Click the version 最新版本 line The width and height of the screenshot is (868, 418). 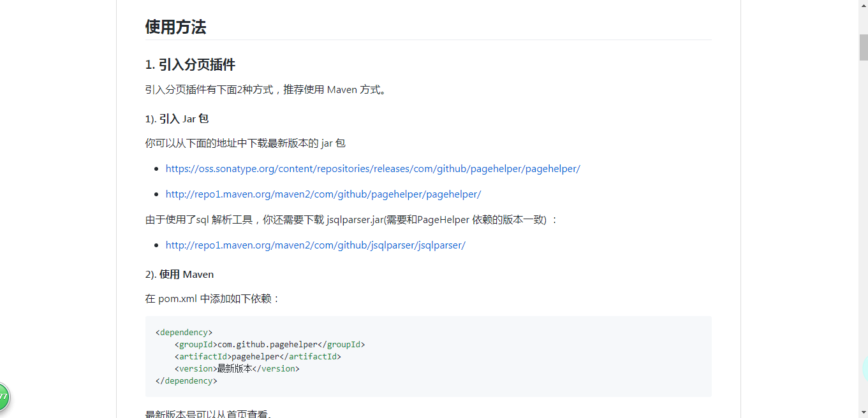236,368
